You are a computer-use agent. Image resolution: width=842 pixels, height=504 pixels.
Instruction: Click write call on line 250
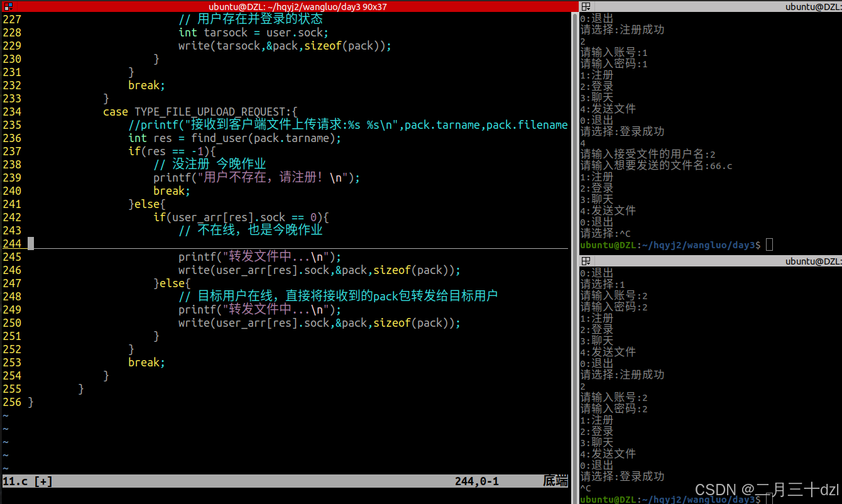319,323
